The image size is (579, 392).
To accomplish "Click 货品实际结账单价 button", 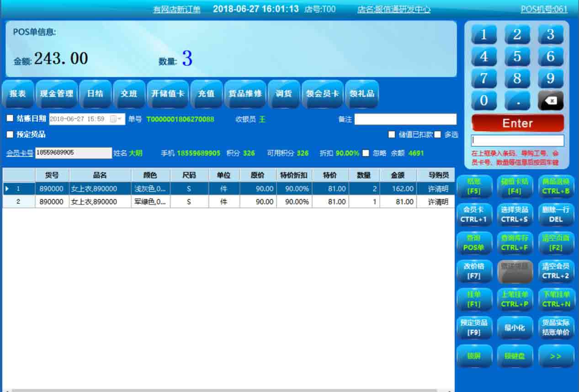I will click(x=556, y=328).
